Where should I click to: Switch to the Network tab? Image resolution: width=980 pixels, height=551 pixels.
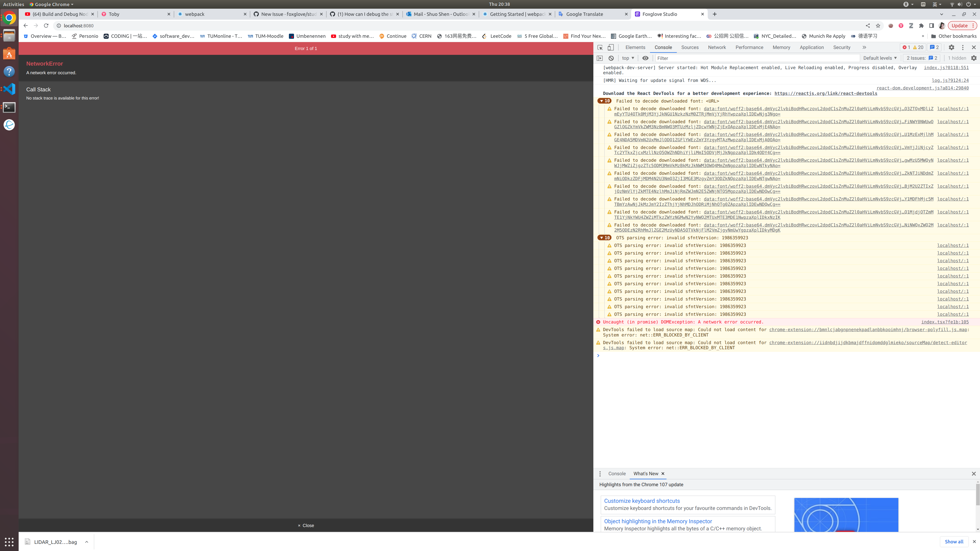pyautogui.click(x=717, y=47)
